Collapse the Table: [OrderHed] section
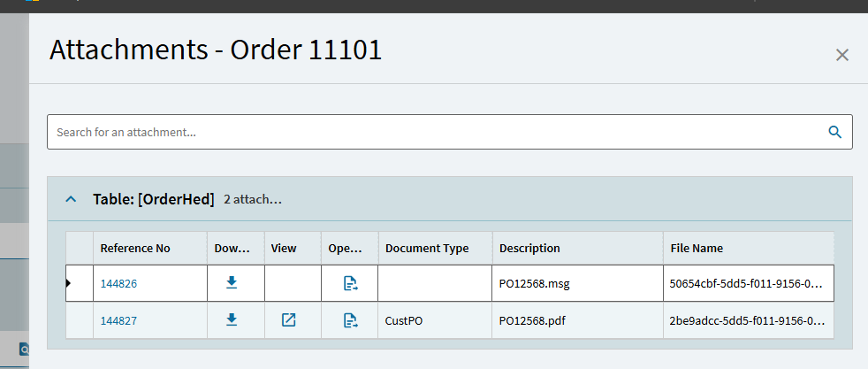Screen dimensions: 868x369 coord(71,199)
